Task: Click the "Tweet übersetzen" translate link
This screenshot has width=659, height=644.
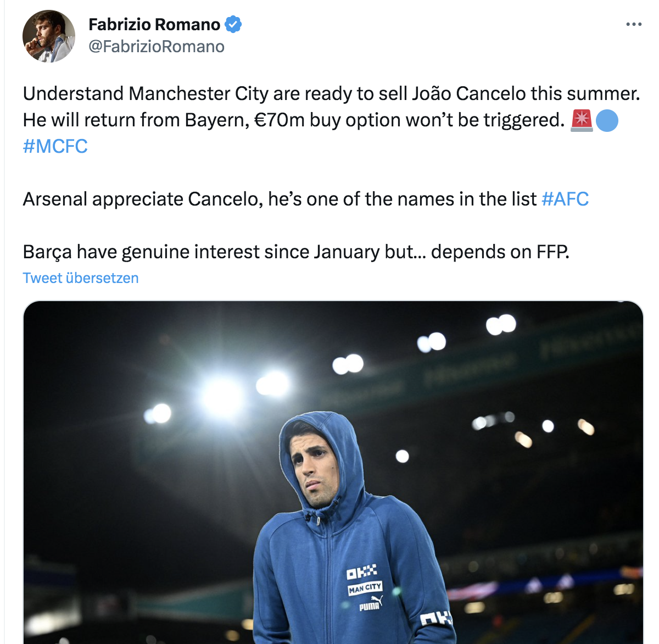Action: click(81, 278)
